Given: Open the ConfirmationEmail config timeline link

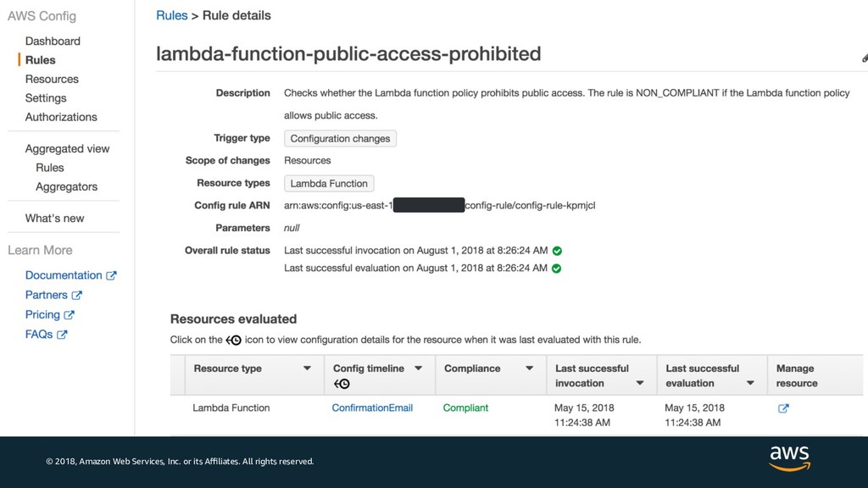Looking at the screenshot, I should click(x=372, y=408).
